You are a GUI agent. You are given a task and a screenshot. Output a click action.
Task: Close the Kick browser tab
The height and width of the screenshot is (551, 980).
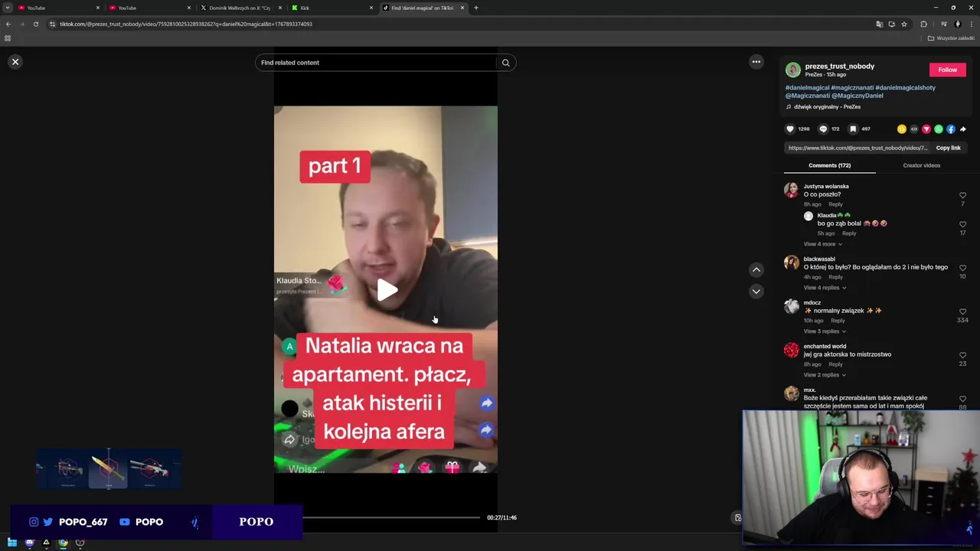click(371, 8)
